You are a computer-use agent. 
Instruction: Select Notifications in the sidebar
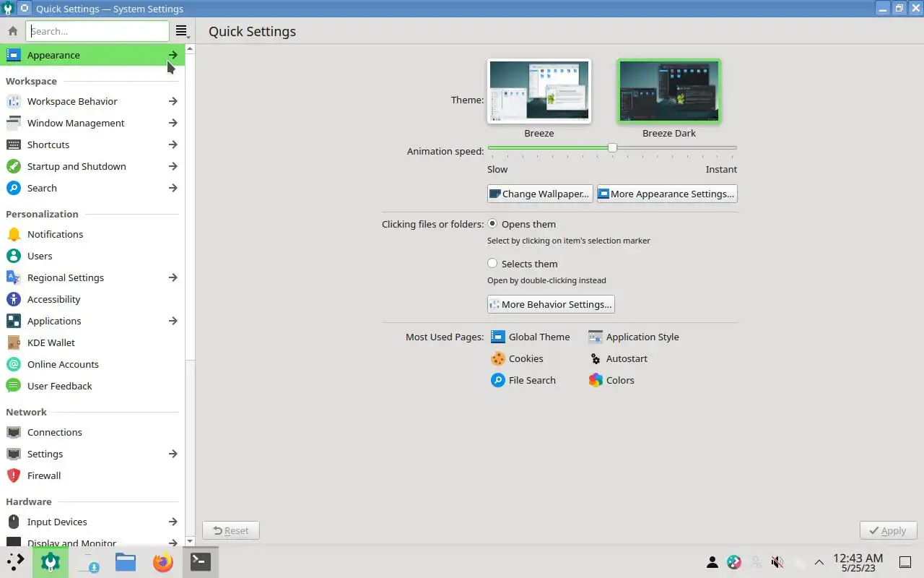[92, 234]
